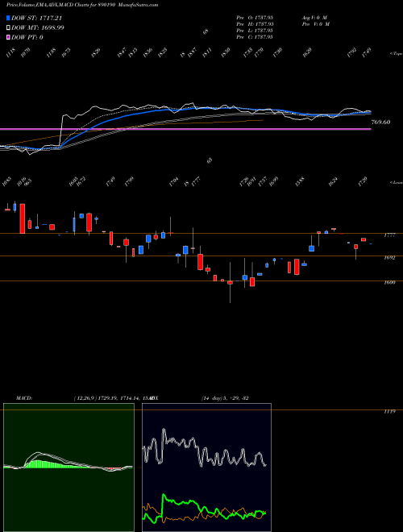Click the 769.60 price label beside magenta line

[x=381, y=123]
